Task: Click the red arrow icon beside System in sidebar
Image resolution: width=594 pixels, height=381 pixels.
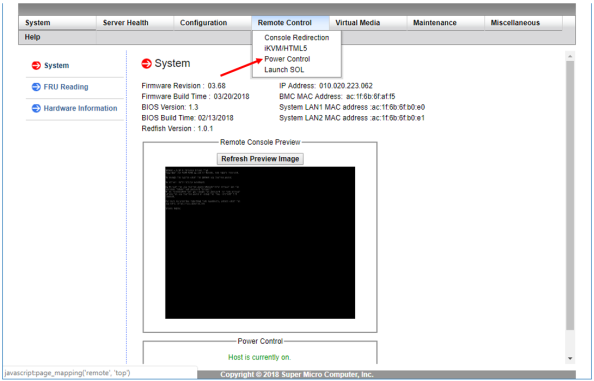Action: [36, 66]
